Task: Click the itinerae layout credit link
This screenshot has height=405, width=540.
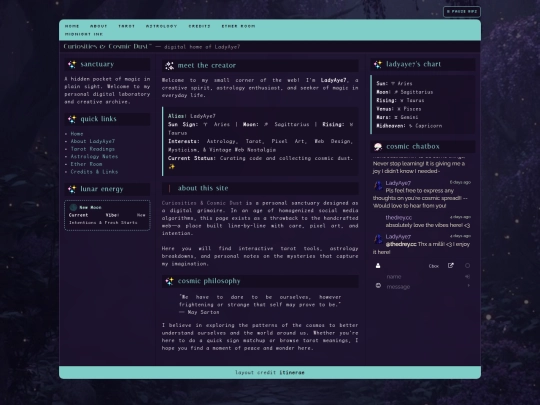Action: pos(292,372)
